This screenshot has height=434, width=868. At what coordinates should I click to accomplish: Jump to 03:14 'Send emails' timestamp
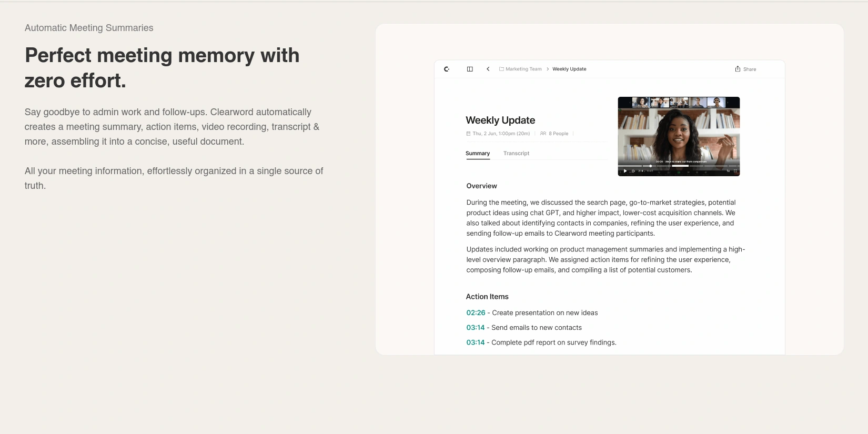click(x=475, y=328)
